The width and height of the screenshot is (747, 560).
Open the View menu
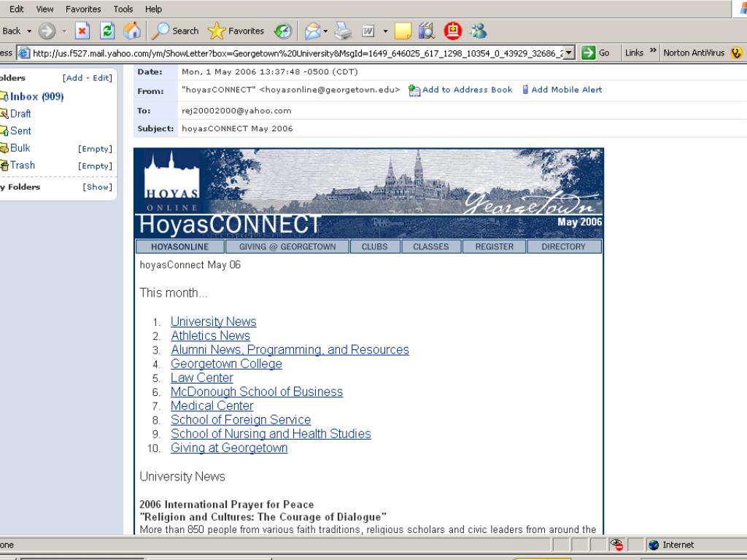point(44,9)
